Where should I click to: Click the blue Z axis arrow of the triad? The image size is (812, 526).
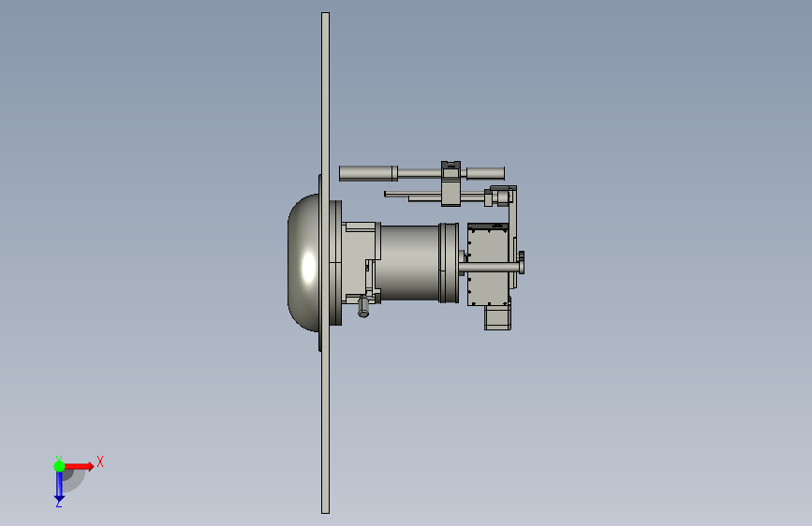point(60,487)
